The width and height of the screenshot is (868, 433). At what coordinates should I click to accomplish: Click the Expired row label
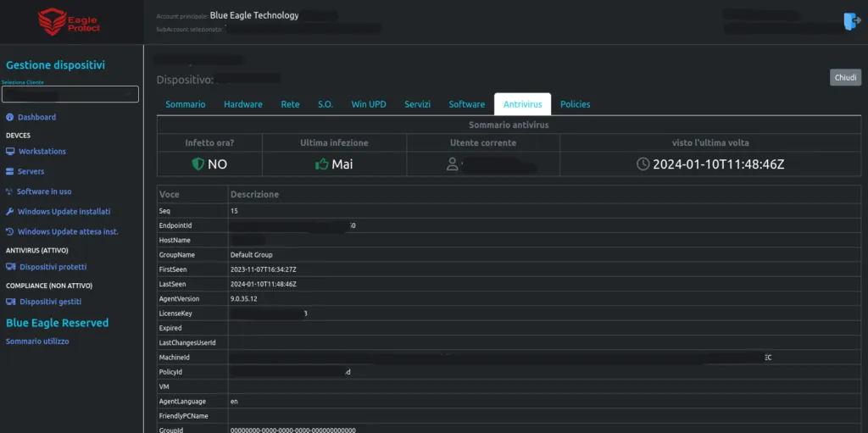tap(170, 328)
